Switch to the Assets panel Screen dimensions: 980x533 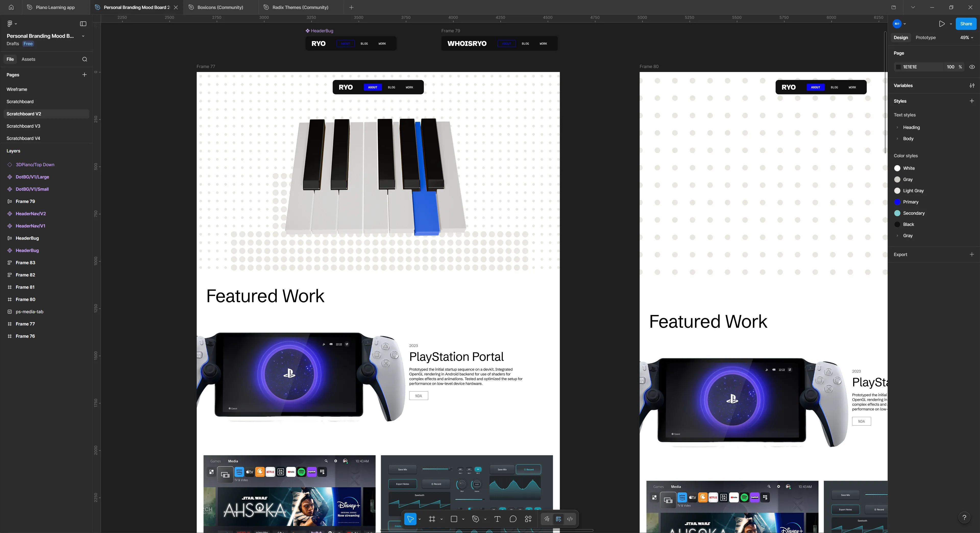point(29,59)
